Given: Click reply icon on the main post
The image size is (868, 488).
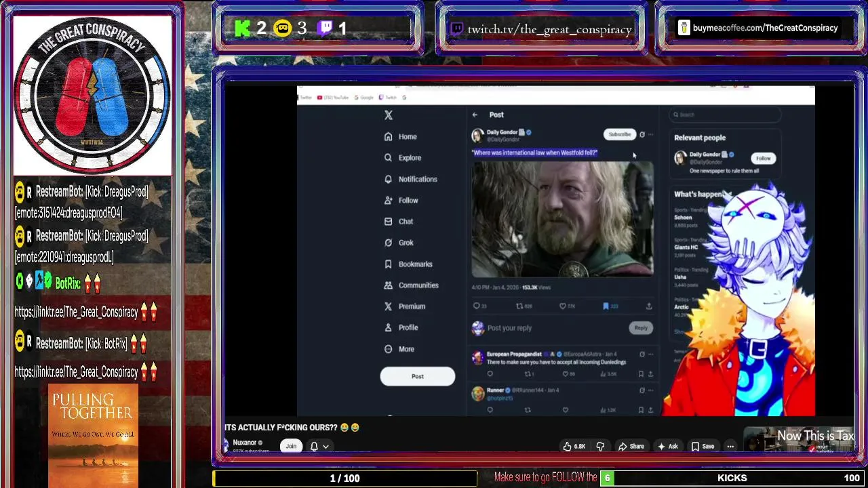Looking at the screenshot, I should pyautogui.click(x=476, y=306).
